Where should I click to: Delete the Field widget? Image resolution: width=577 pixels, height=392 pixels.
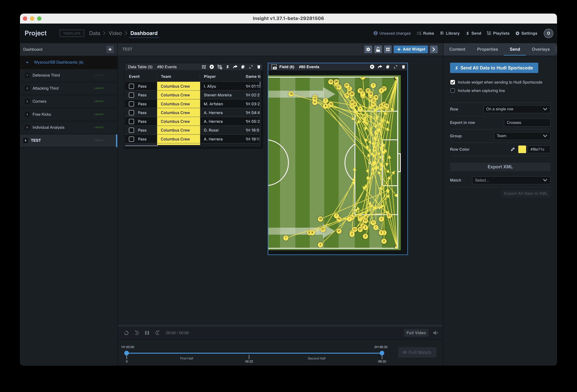coord(403,67)
